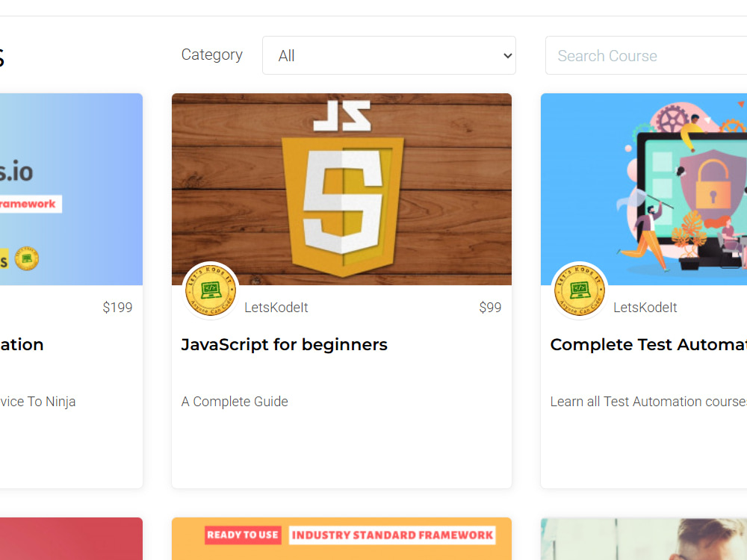Click the $199 price on the left card
This screenshot has height=560, width=747.
coord(118,308)
